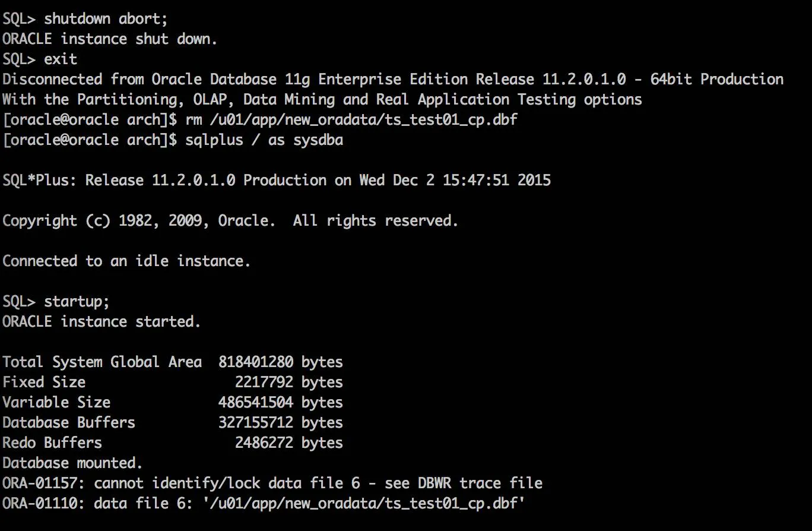Click the Fixed Size value 2217792

click(264, 382)
